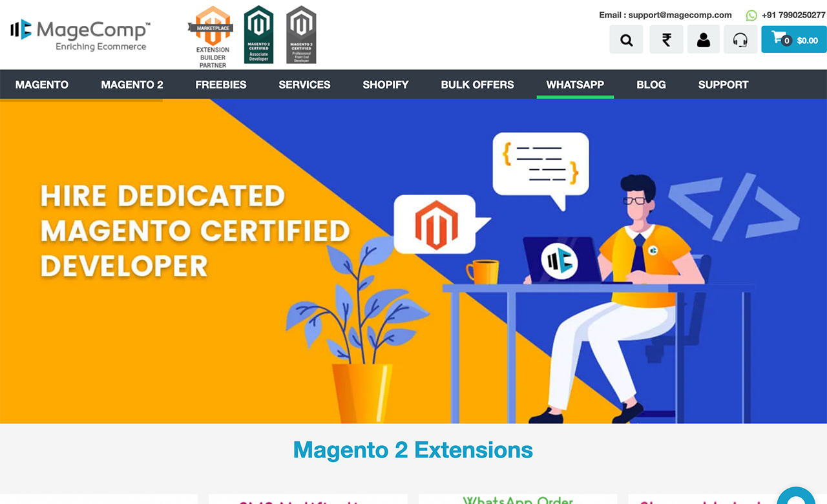Open the BULK OFFERS menu item
Image resolution: width=827 pixels, height=504 pixels.
tap(477, 85)
